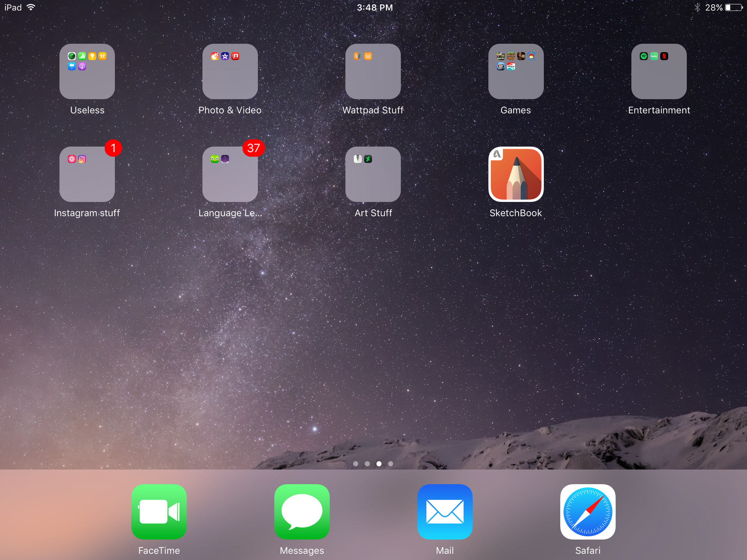The image size is (747, 560).
Task: Launch Safari from the dock
Action: point(588,512)
